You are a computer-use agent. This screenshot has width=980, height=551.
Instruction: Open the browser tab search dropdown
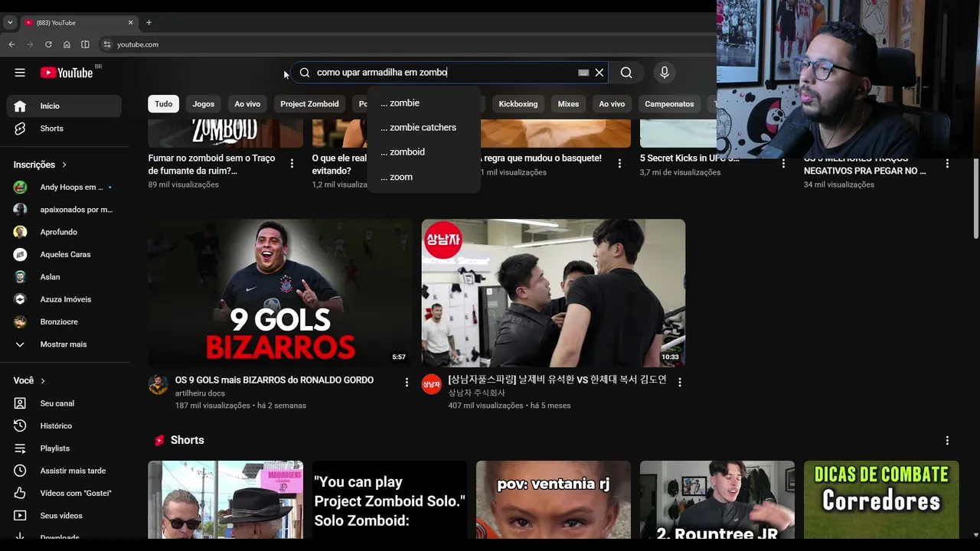pyautogui.click(x=10, y=22)
